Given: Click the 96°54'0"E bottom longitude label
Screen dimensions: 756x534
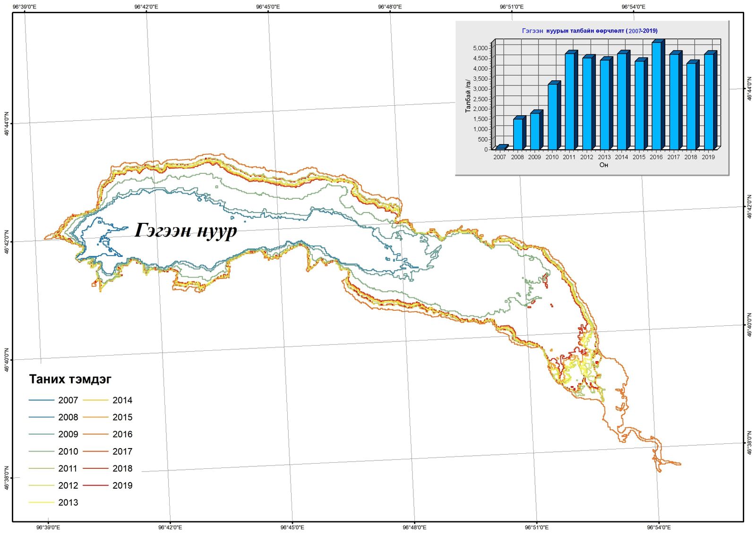Looking at the screenshot, I should (x=659, y=527).
